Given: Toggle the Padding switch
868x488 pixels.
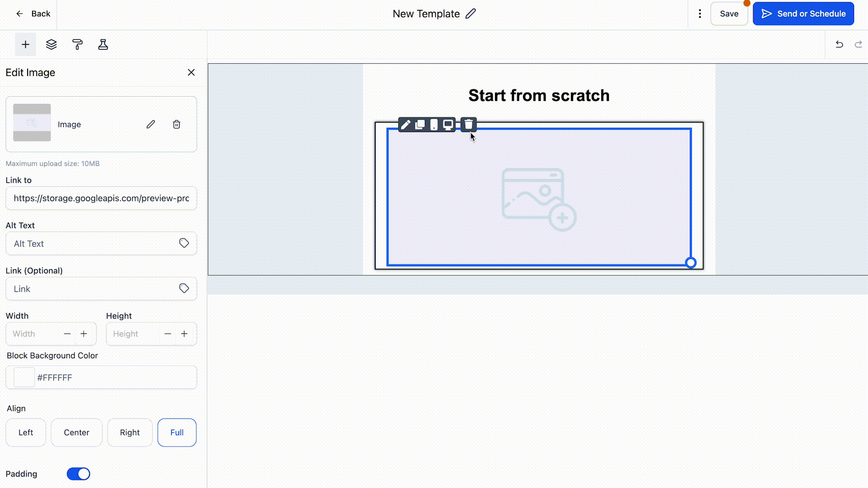Looking at the screenshot, I should tap(78, 474).
